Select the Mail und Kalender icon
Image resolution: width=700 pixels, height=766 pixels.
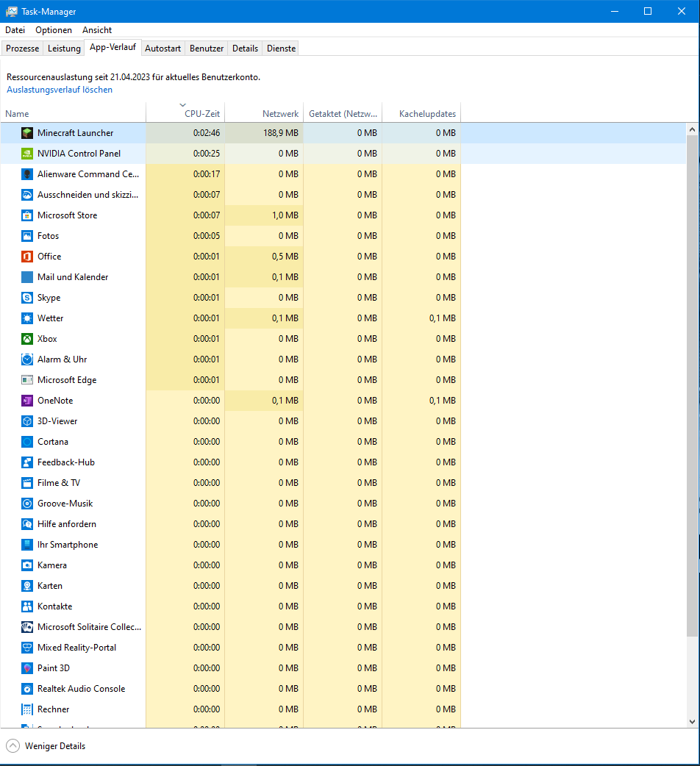27,277
